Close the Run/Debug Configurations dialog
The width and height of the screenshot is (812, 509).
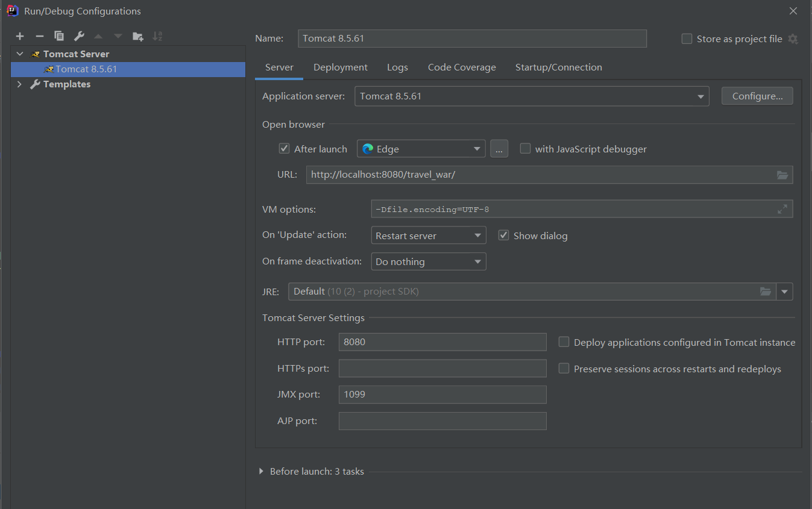click(793, 11)
